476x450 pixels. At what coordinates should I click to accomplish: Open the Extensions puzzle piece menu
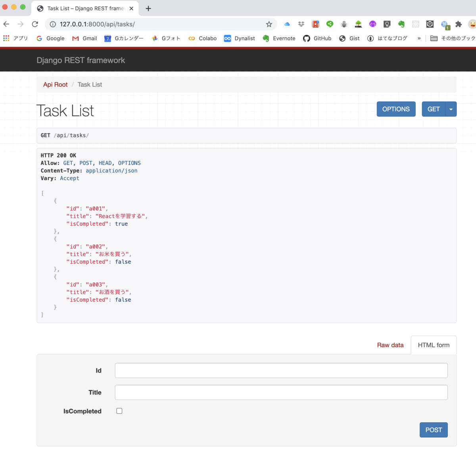click(x=459, y=24)
